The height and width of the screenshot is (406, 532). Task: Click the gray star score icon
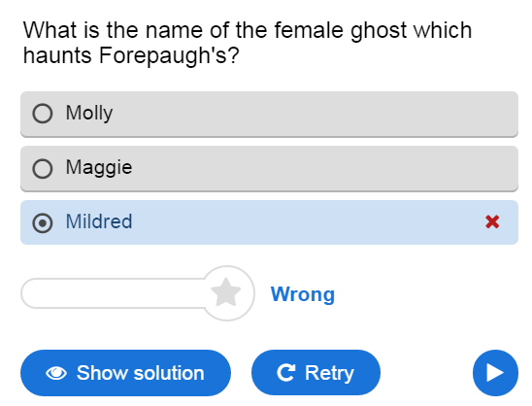[x=226, y=292]
